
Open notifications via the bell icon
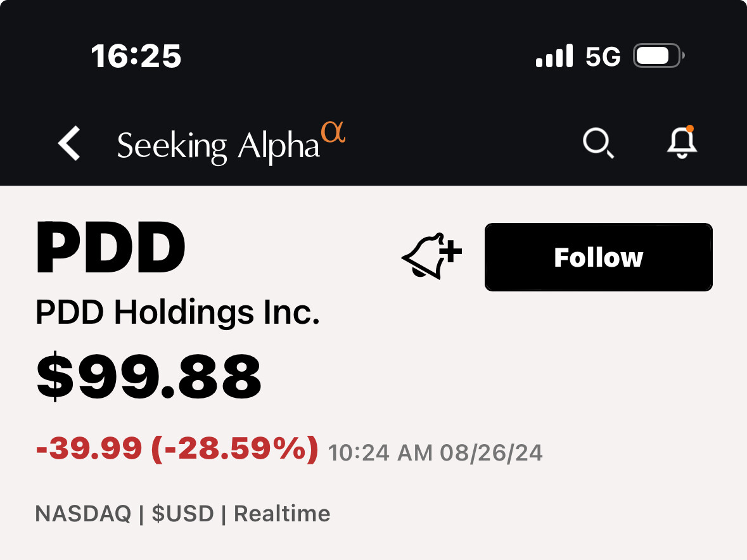point(682,143)
